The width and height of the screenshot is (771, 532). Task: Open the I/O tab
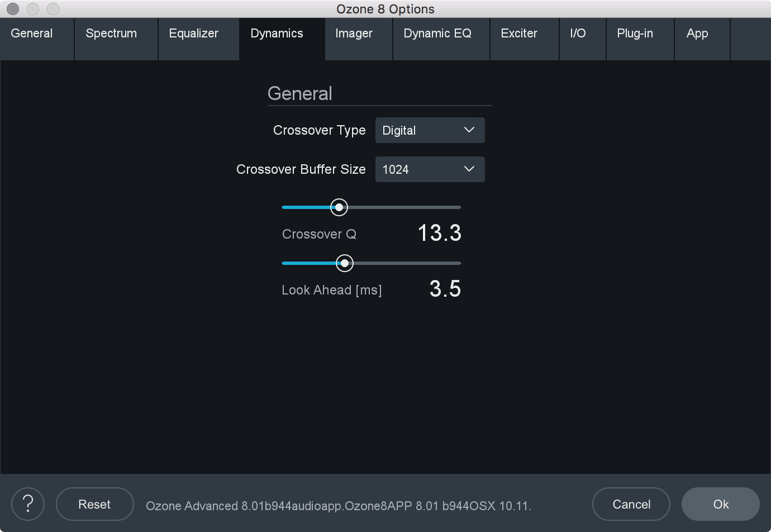pyautogui.click(x=583, y=39)
